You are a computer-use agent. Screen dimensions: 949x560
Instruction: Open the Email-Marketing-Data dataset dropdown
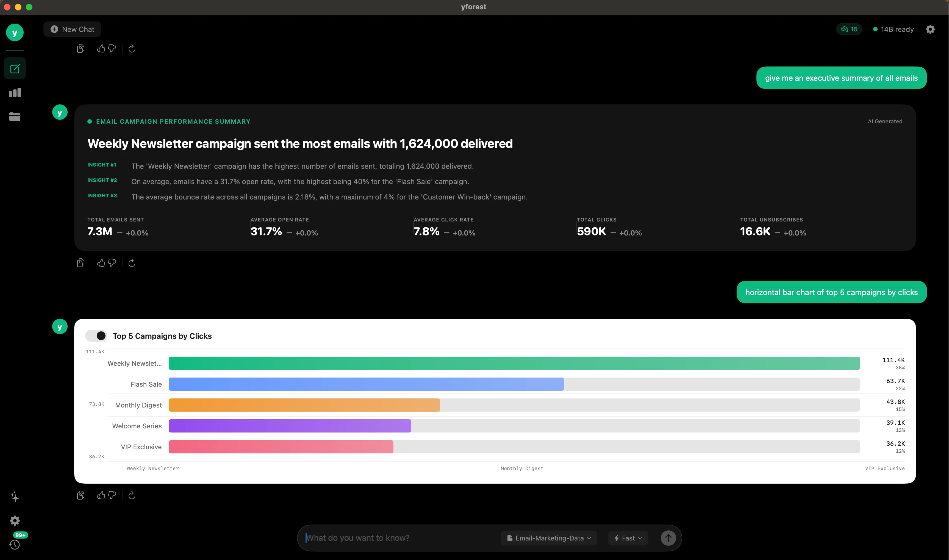[x=549, y=538]
